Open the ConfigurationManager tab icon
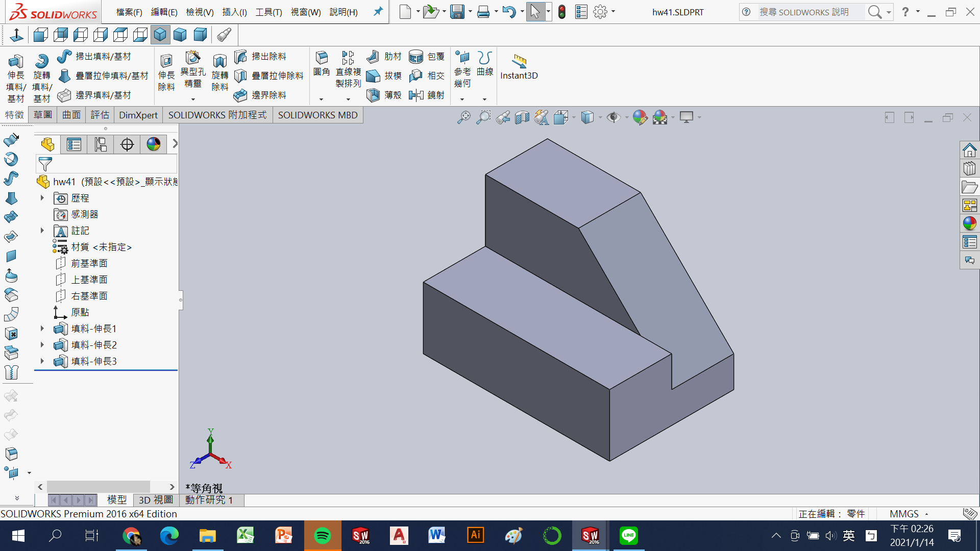This screenshot has width=980, height=551. tap(101, 144)
